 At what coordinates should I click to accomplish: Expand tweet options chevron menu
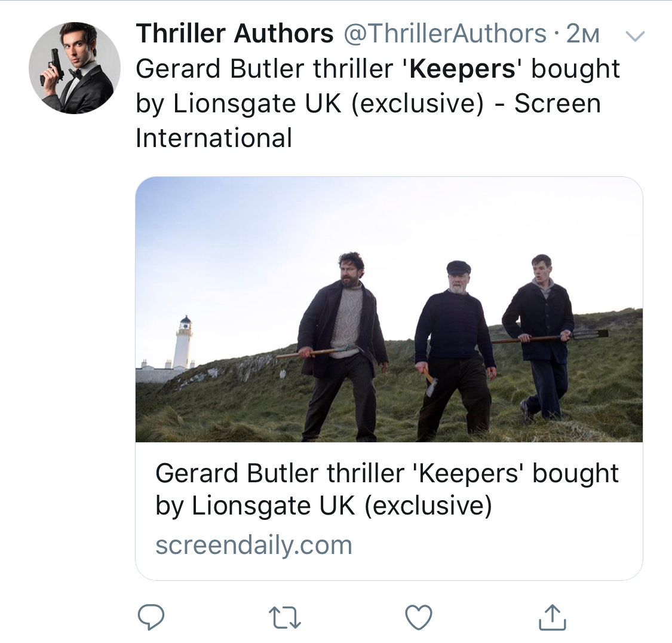[x=634, y=36]
